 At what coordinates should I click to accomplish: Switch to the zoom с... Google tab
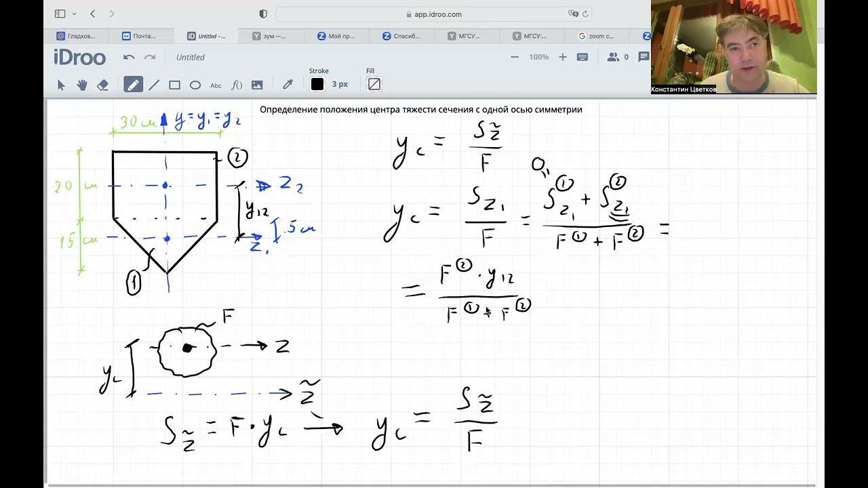(x=597, y=36)
